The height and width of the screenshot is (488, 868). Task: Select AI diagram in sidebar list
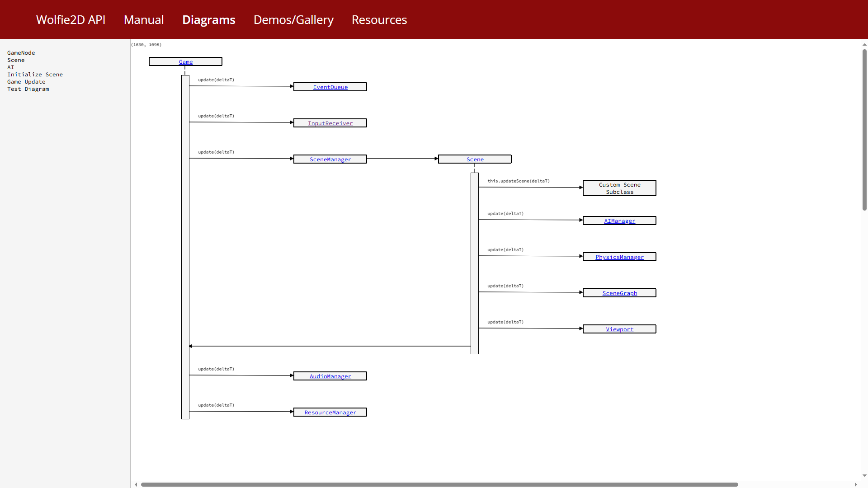pyautogui.click(x=10, y=67)
